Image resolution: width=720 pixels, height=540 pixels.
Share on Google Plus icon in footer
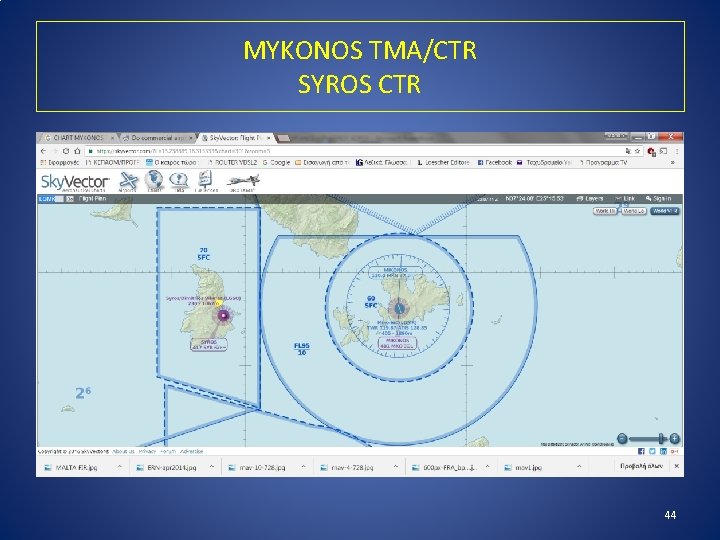[675, 451]
